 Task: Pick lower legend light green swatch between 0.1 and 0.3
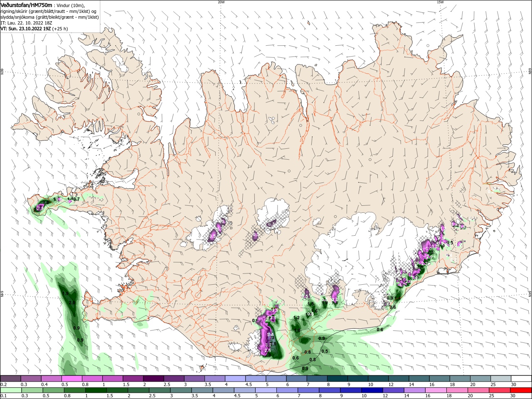[11, 390]
